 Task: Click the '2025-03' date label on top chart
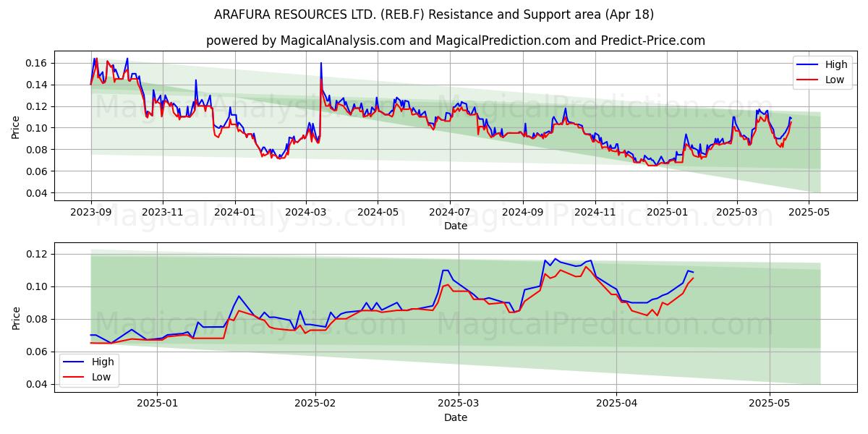pyautogui.click(x=736, y=213)
